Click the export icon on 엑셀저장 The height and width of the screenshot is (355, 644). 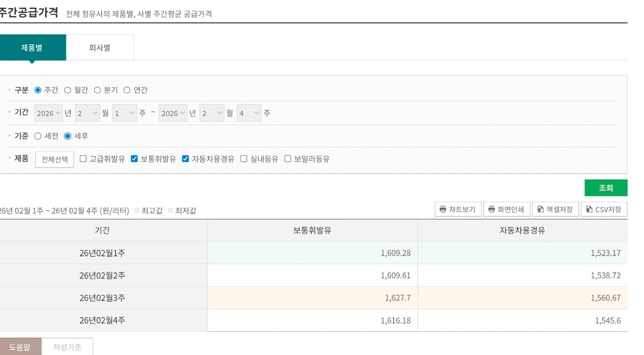coord(541,209)
